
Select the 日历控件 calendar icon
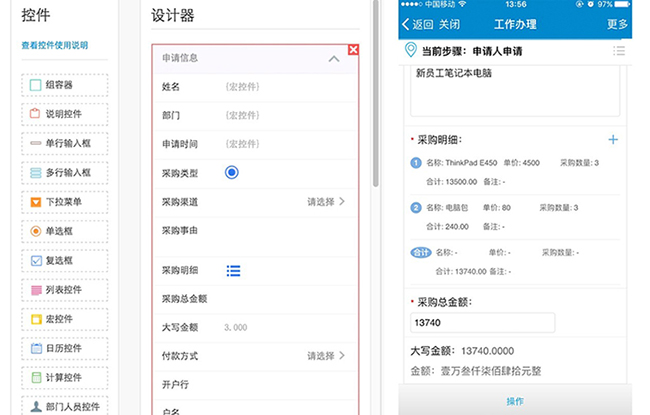36,348
